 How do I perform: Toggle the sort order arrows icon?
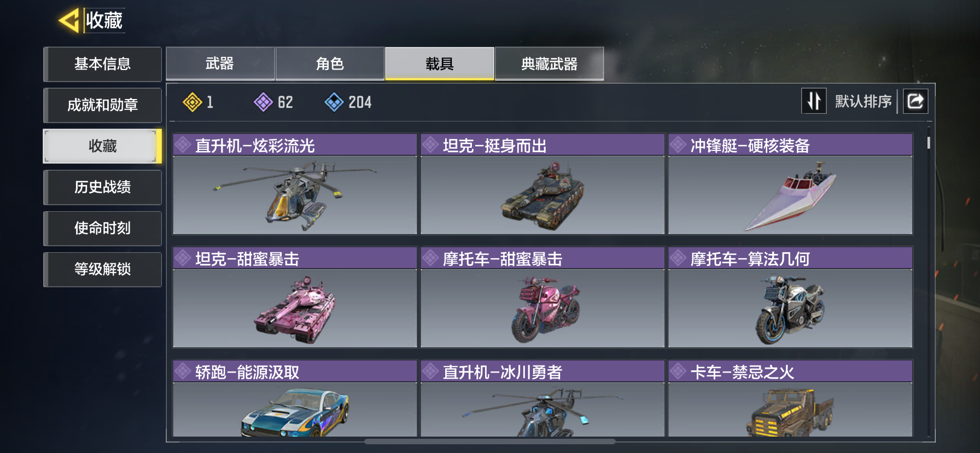[x=814, y=101]
